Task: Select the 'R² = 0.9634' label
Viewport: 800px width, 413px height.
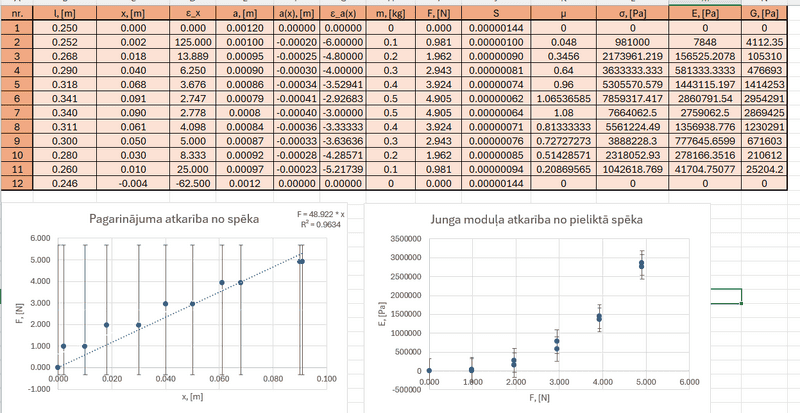Action: point(321,224)
